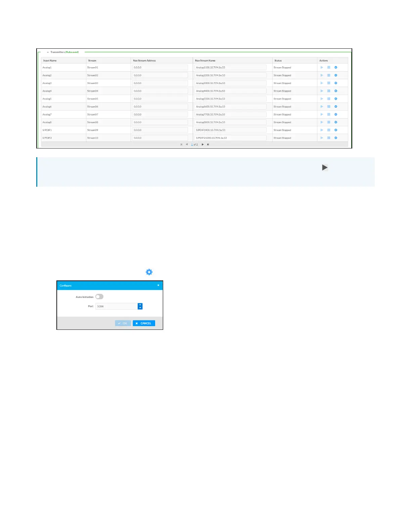Open configure gear for Analog5 row
The width and height of the screenshot is (411, 532).
336,99
